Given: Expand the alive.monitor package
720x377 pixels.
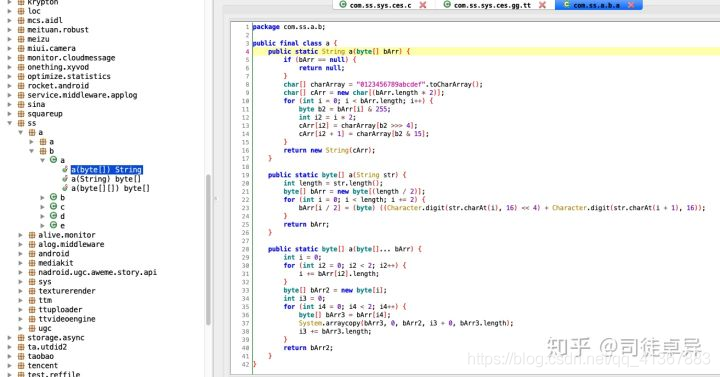Looking at the screenshot, I should pos(21,235).
